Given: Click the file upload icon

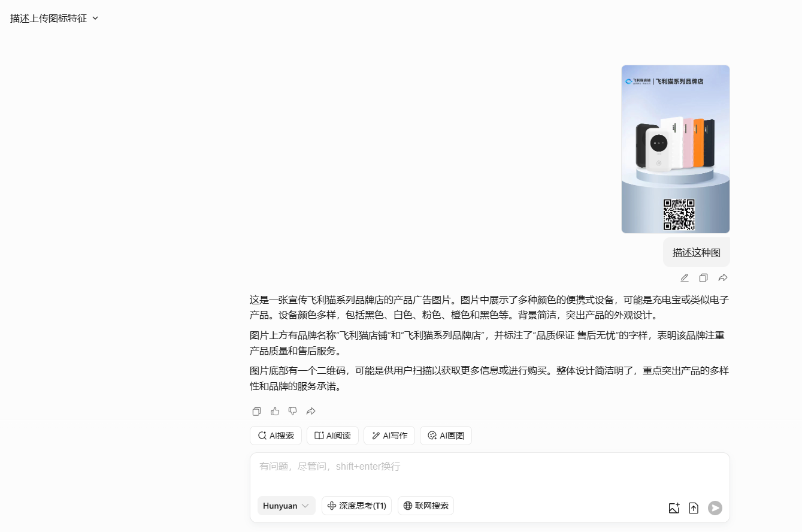Looking at the screenshot, I should tap(694, 507).
